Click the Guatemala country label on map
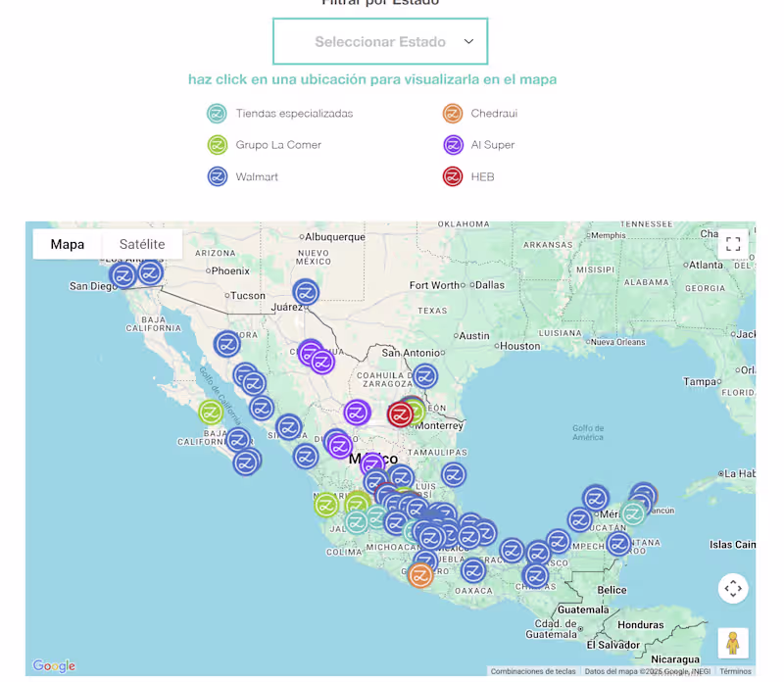Screen dimensions: 784x682 [583, 609]
